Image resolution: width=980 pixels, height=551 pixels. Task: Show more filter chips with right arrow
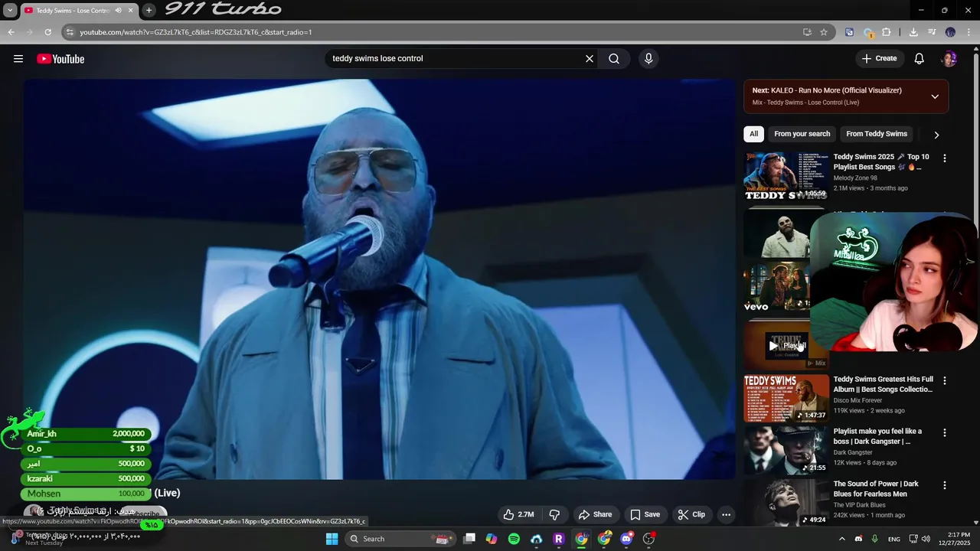tap(936, 135)
